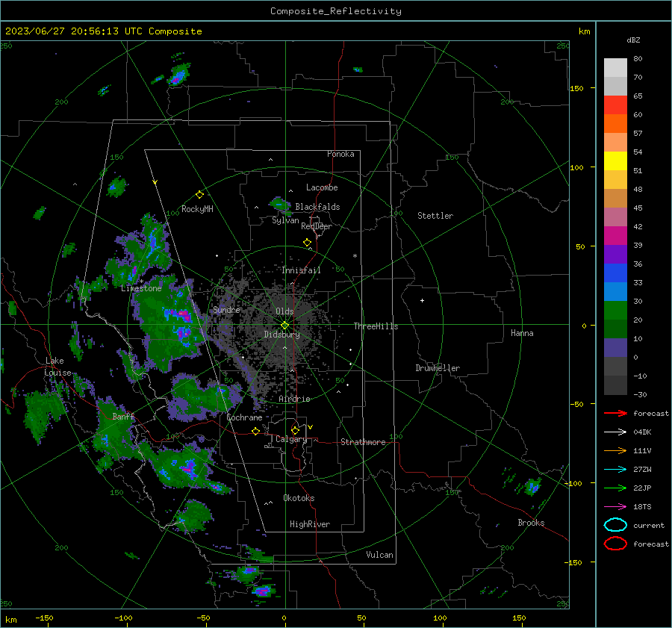Click the RedDeer city label
This screenshot has width=672, height=628.
(x=317, y=226)
